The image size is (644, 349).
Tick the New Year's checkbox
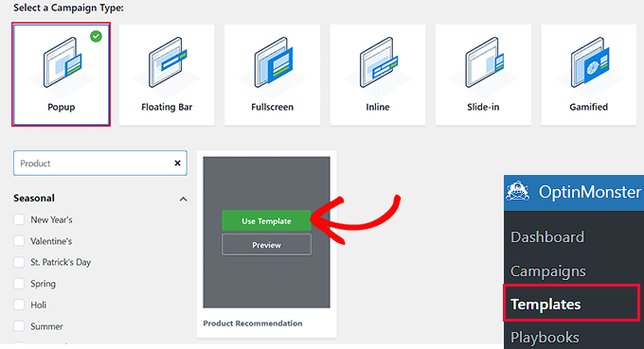point(19,219)
